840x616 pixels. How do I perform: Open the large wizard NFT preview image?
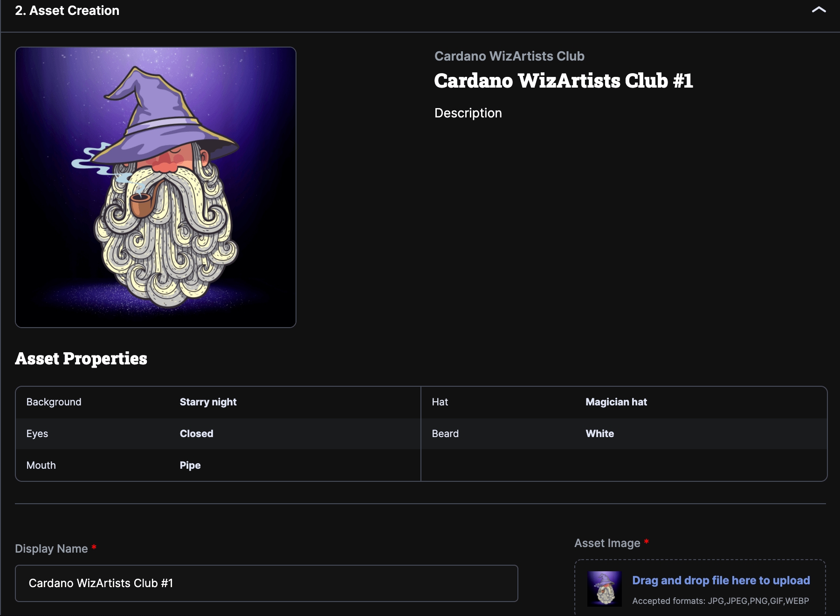tap(156, 187)
